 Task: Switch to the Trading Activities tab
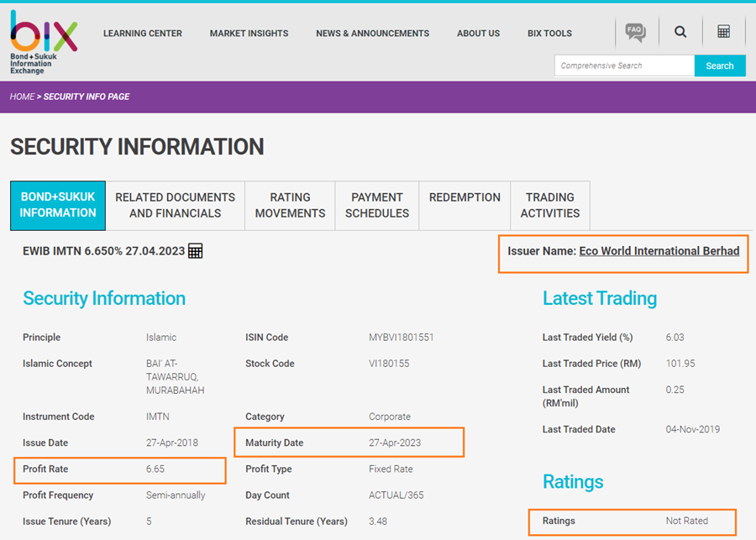[x=550, y=206]
